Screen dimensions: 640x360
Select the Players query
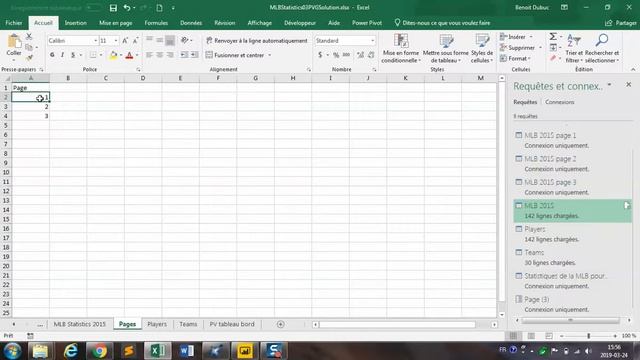pyautogui.click(x=572, y=234)
